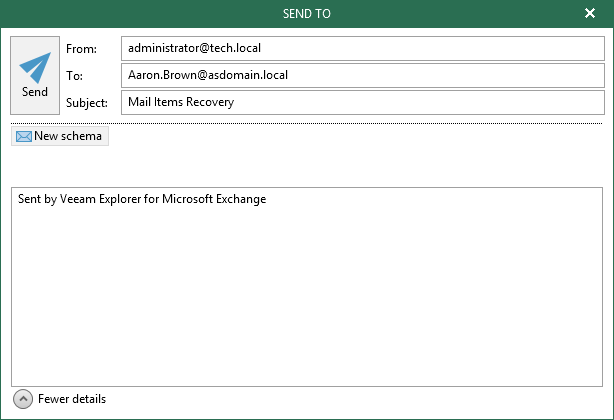Close the SEND TO dialog

[590, 13]
